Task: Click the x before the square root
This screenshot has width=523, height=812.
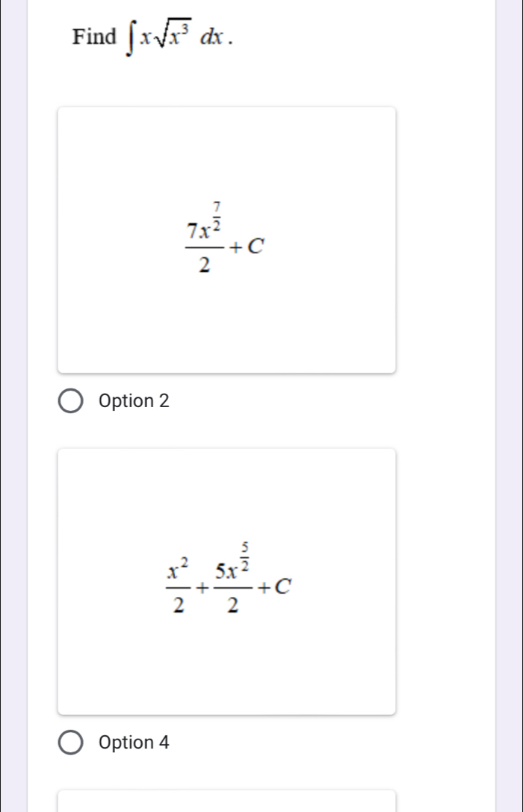Action: [x=146, y=37]
